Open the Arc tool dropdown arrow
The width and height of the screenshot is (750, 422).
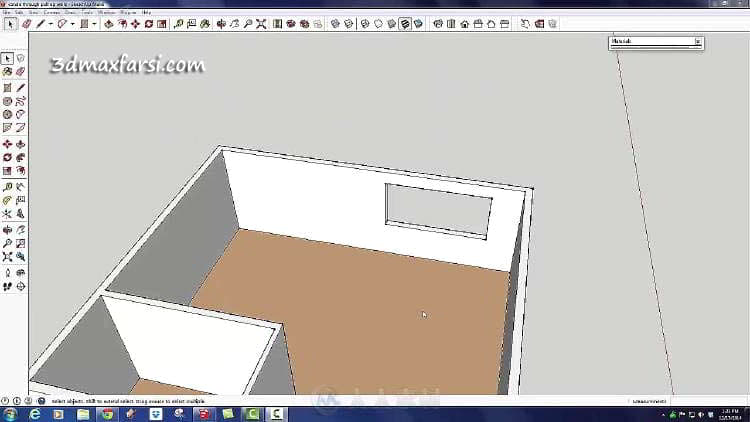click(72, 23)
